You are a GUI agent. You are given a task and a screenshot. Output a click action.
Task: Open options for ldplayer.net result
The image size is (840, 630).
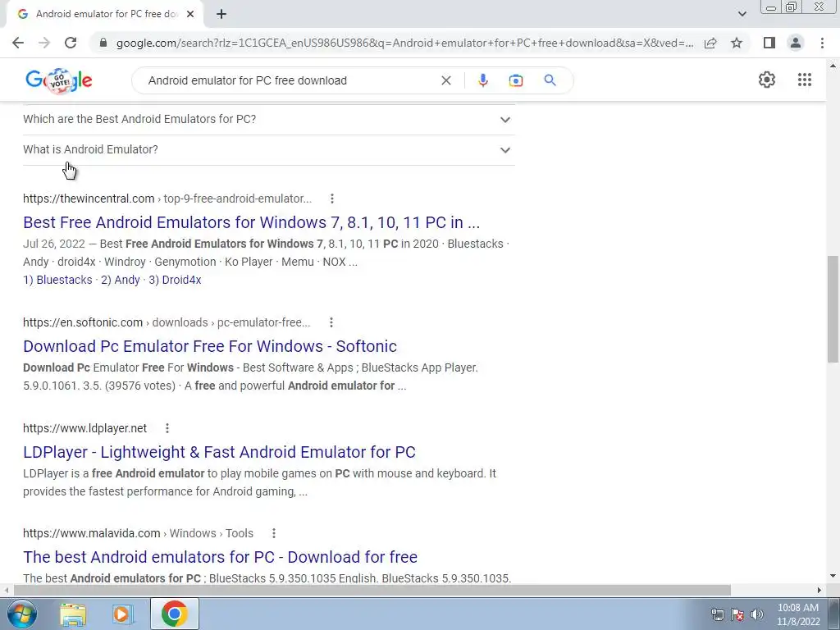pos(167,428)
